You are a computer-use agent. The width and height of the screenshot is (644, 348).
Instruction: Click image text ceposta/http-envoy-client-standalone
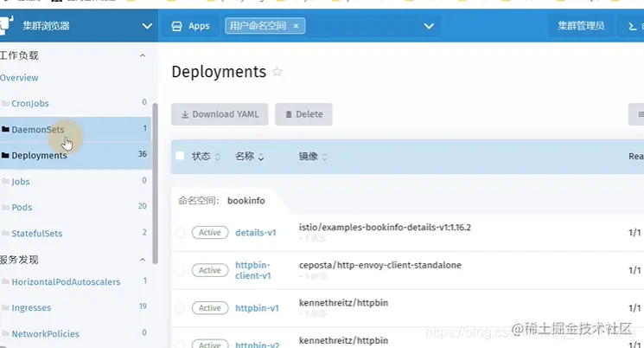379,265
